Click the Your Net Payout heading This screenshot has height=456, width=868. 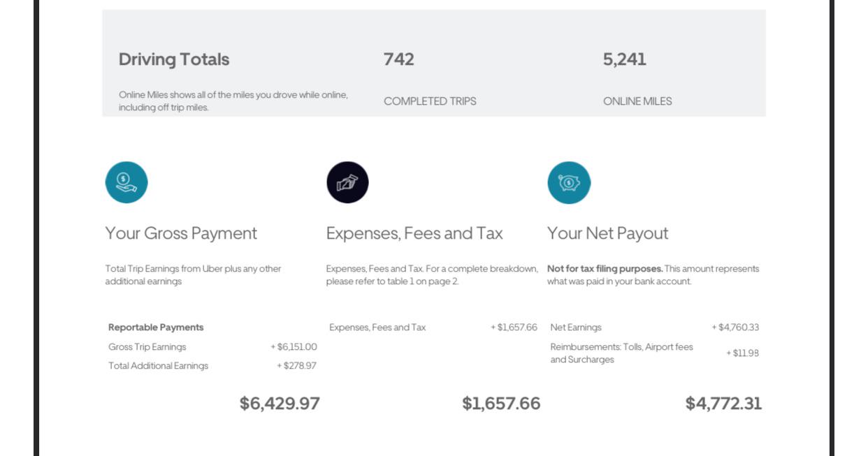(607, 233)
